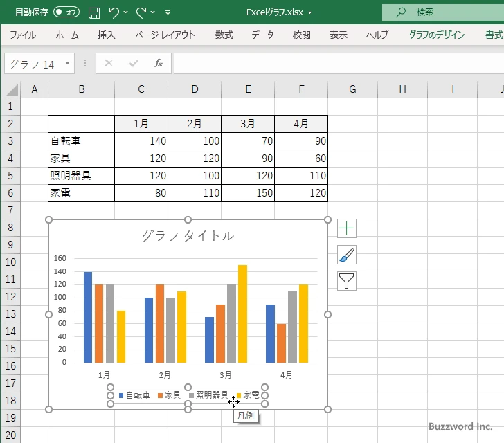Open the ファイル tab
504x443 pixels.
tap(23, 35)
